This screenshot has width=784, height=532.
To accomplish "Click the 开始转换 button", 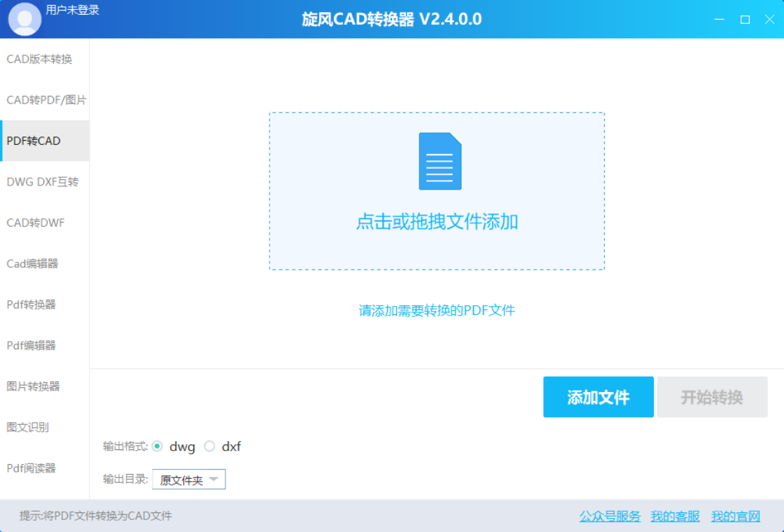I will (x=712, y=397).
